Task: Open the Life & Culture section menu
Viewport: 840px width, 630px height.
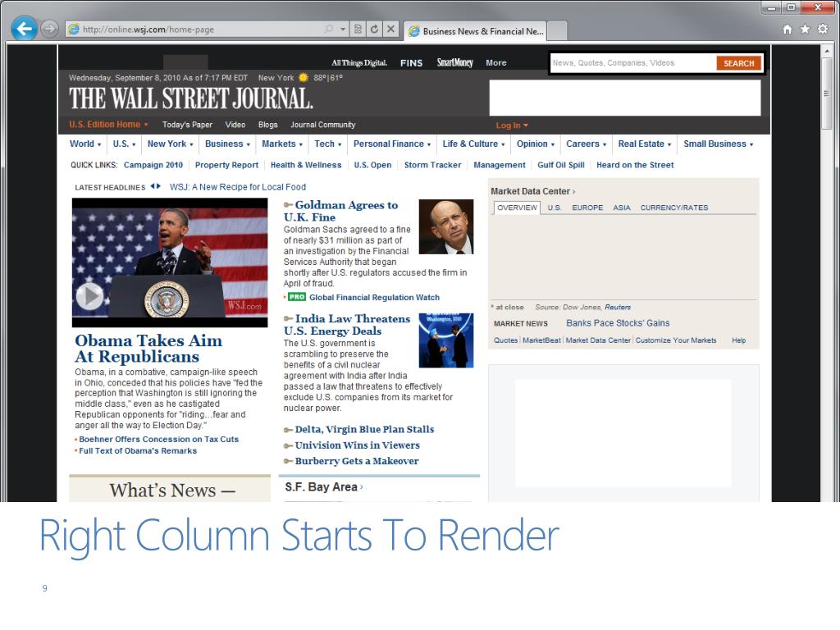Action: 473,144
